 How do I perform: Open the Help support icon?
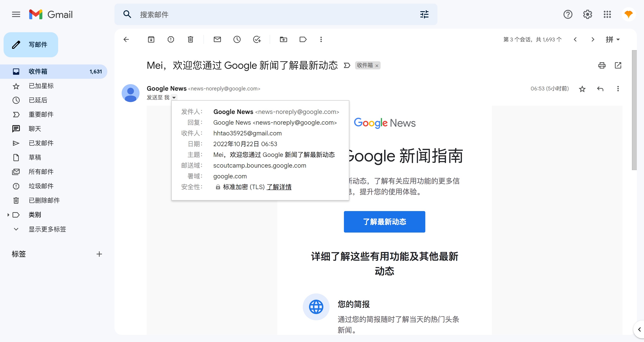click(568, 15)
